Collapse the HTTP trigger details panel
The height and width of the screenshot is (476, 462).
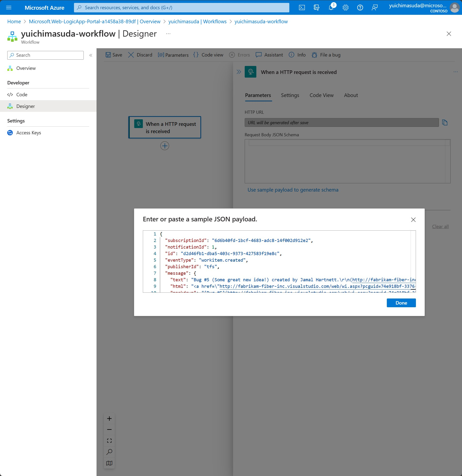(x=238, y=72)
